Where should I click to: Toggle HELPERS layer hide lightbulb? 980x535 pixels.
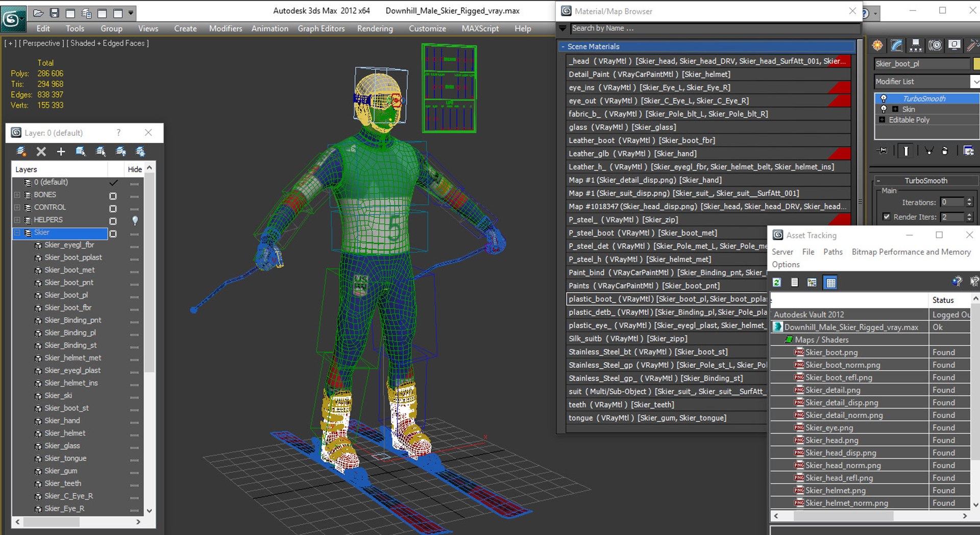click(x=135, y=220)
